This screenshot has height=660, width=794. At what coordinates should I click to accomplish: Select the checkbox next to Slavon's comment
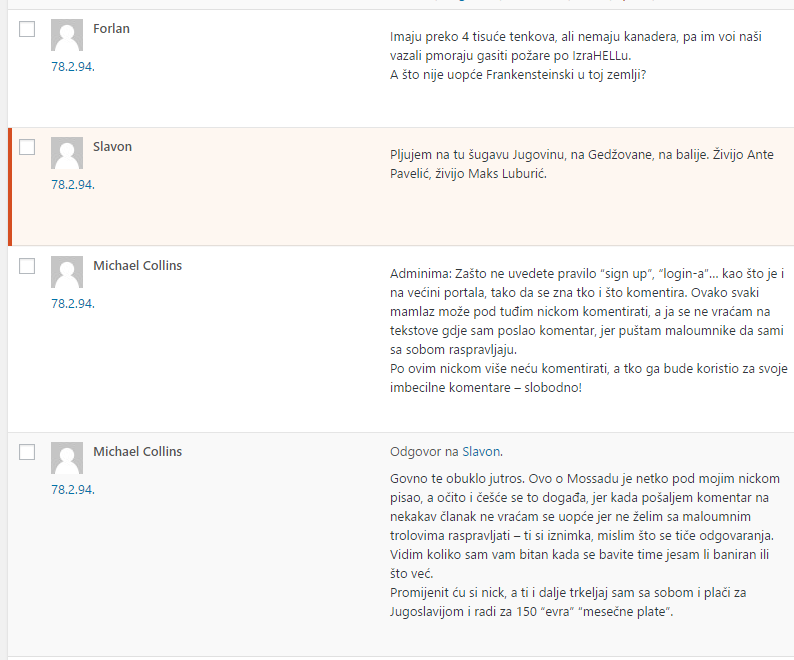click(27, 147)
